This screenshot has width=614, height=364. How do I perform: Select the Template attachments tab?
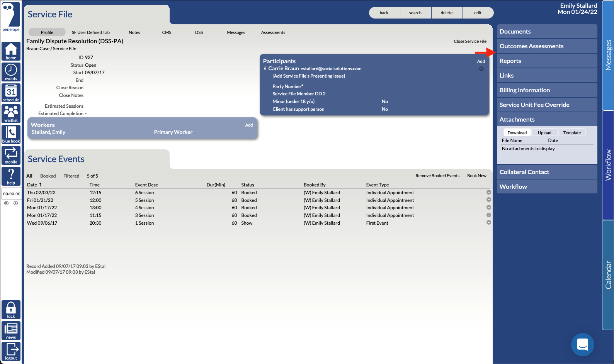coord(572,133)
